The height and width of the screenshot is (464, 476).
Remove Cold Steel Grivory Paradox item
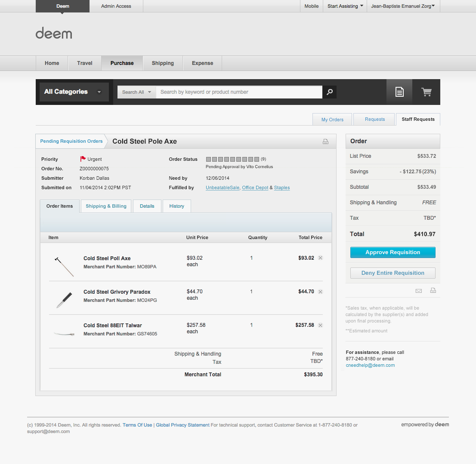pos(320,292)
